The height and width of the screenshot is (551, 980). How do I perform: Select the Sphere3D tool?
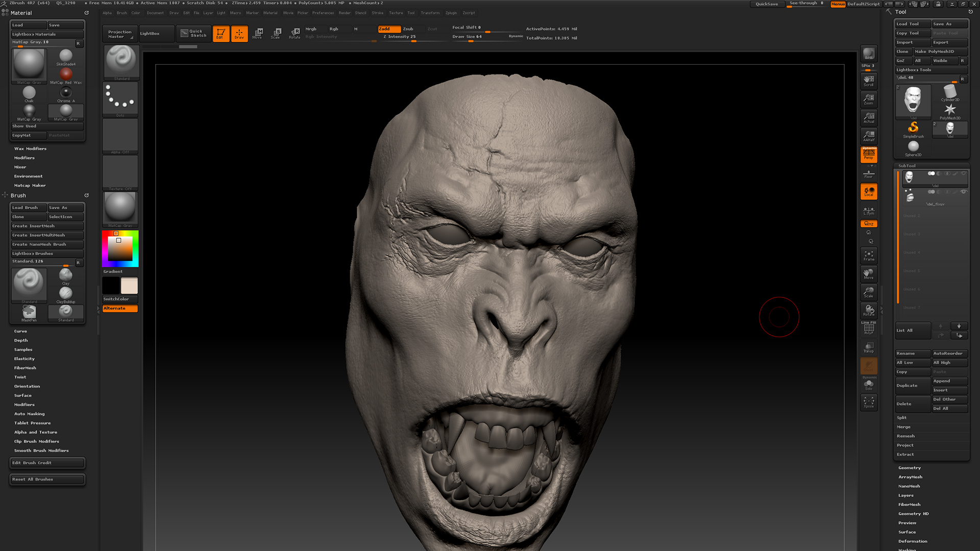point(913,148)
